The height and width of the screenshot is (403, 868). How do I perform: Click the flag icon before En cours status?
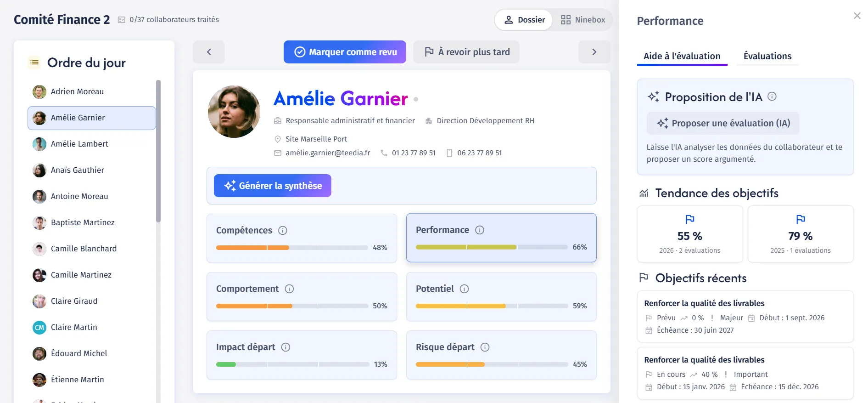coord(649,375)
